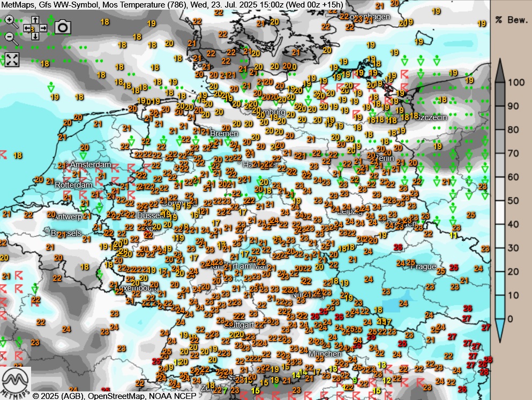Click the Rotterdam city label
The height and width of the screenshot is (400, 532).
(73, 184)
